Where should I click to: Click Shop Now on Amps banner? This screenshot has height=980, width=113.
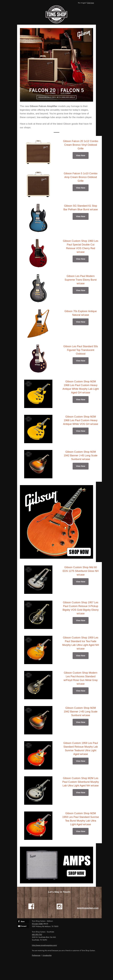(x=76, y=873)
